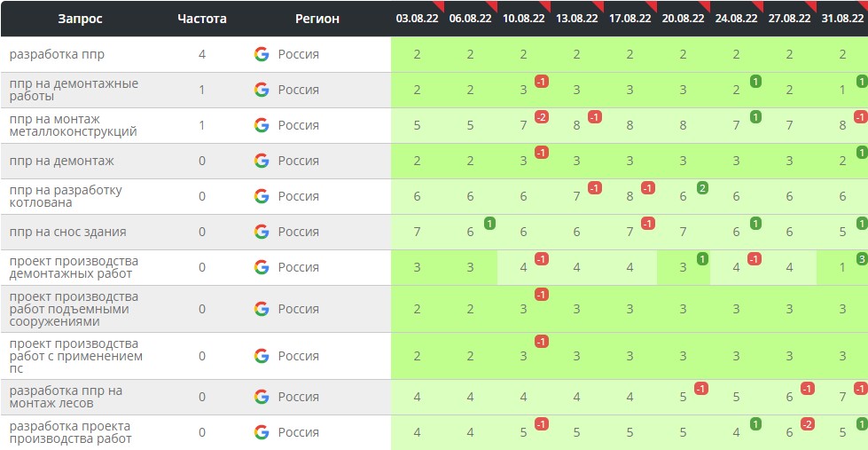Click green "2" badge in "ппр на разработку котлована" row

pyautogui.click(x=701, y=188)
